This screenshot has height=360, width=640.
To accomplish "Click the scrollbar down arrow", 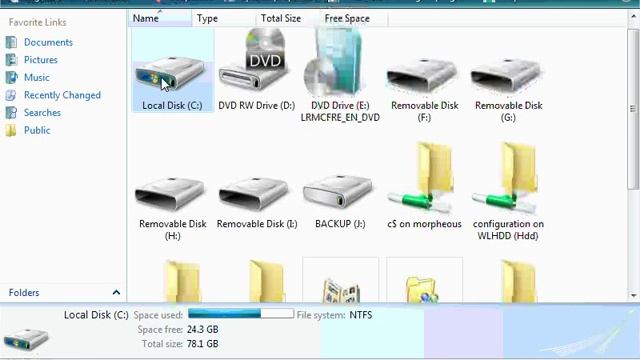I will [x=633, y=296].
